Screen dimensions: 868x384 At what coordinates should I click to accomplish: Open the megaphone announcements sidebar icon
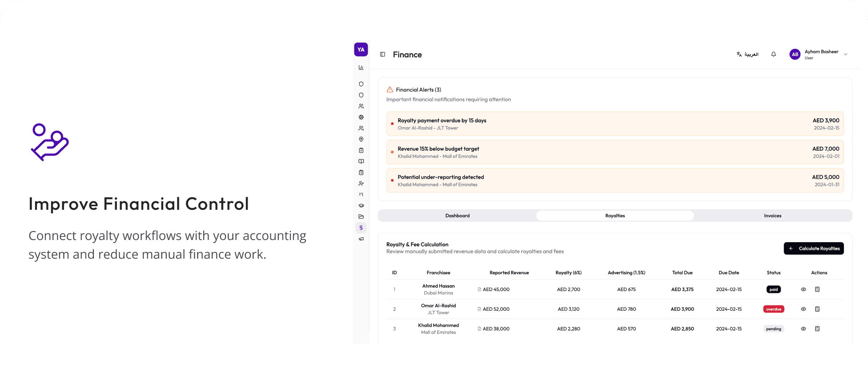[361, 239]
